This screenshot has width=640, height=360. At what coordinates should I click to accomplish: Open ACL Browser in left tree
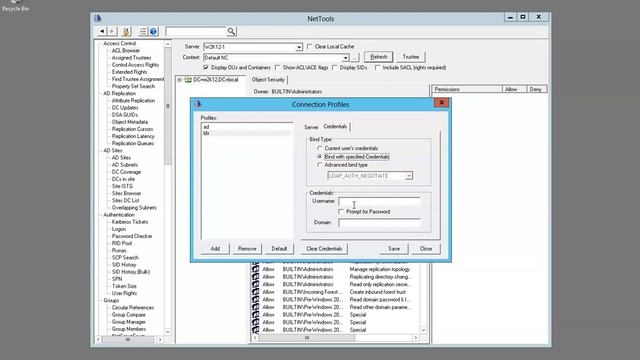click(x=126, y=51)
